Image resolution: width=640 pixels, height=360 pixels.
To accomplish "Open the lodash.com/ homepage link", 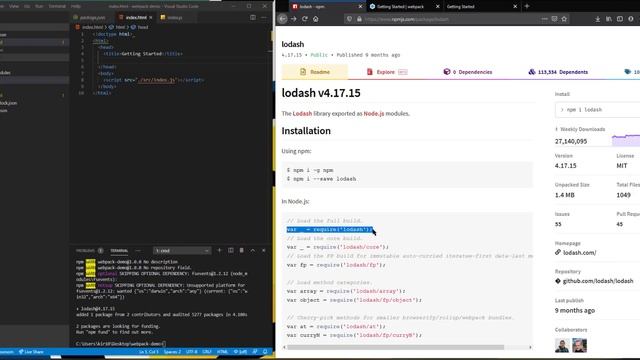I will tap(579, 253).
